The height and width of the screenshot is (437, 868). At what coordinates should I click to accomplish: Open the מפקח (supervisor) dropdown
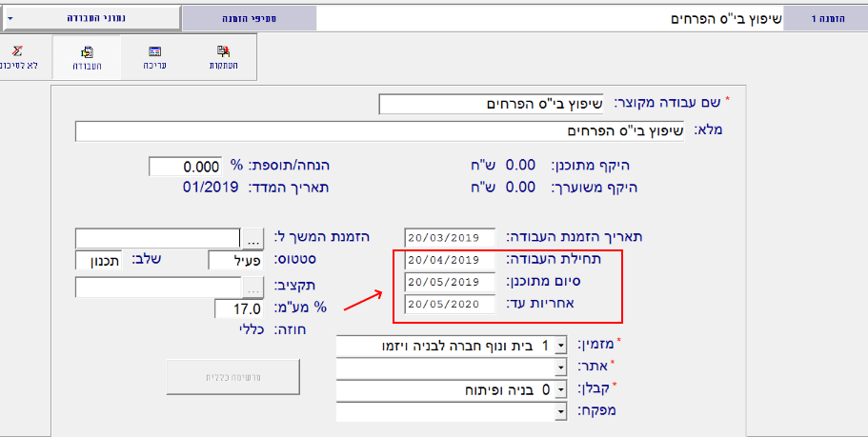tap(560, 412)
